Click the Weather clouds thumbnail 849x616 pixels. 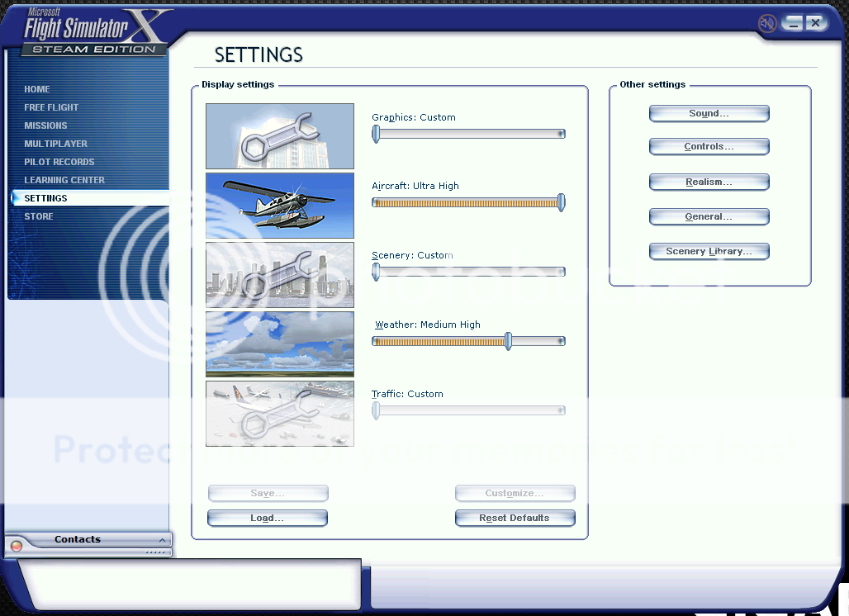point(279,344)
